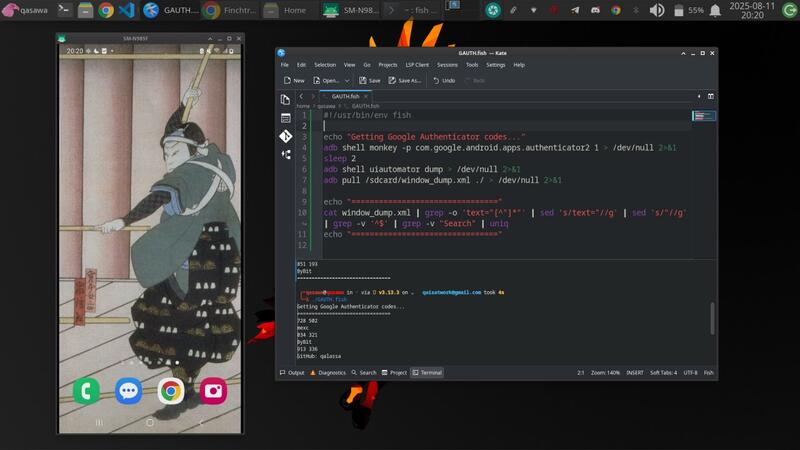The image size is (800, 450).
Task: Open the Sessions menu
Action: pos(447,65)
